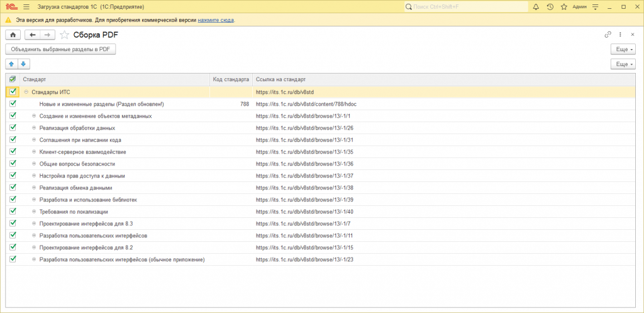Toggle Настройка прав доступа к данным checkbox
Viewport: 644px width, 313px height.
(x=13, y=175)
